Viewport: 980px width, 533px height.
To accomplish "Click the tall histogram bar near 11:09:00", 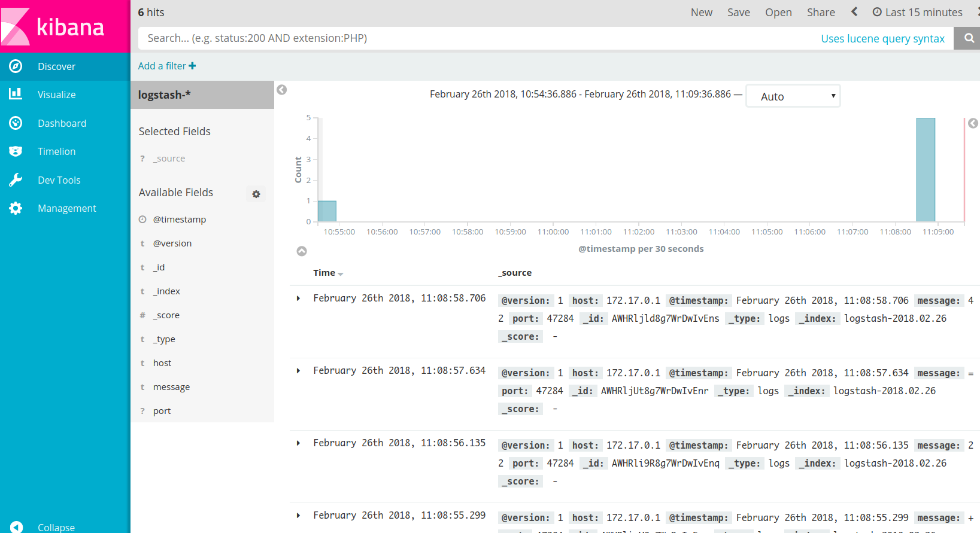I will coord(926,170).
